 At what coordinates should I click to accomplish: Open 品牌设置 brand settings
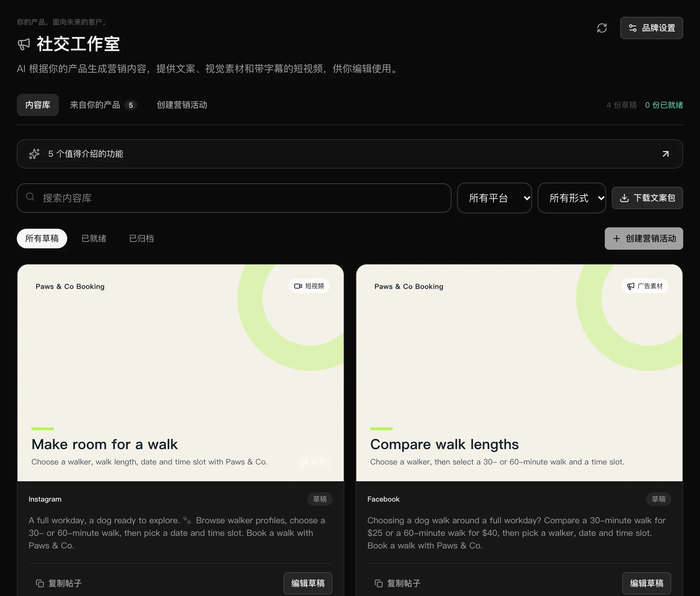pyautogui.click(x=651, y=28)
